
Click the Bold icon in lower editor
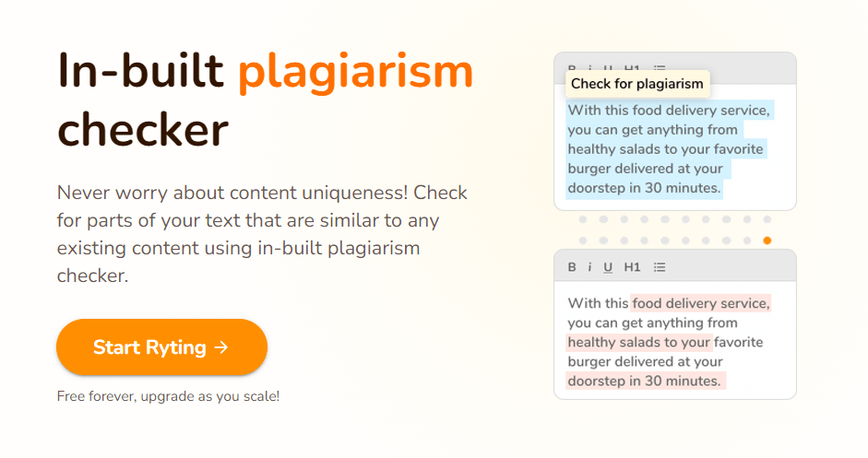coord(572,267)
